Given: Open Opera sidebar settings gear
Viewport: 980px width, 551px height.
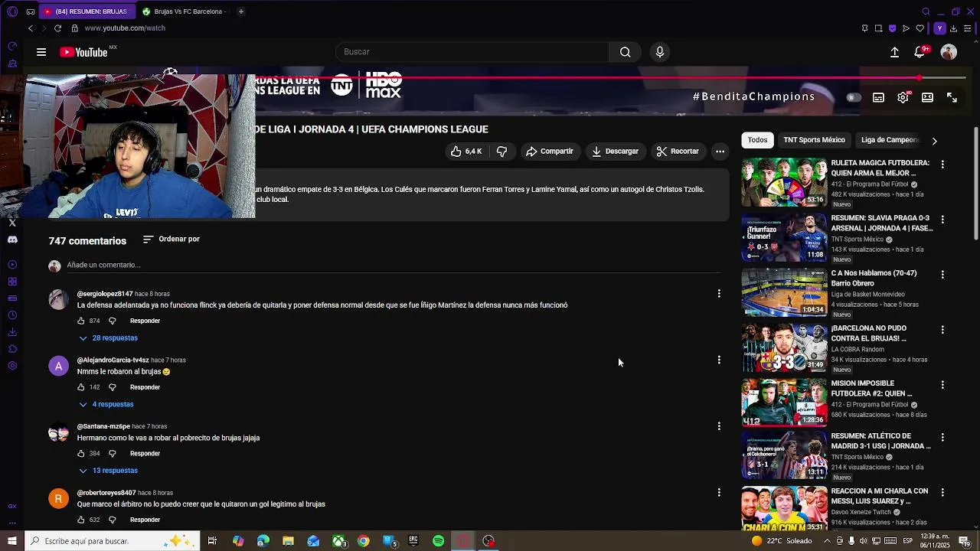Looking at the screenshot, I should [12, 366].
